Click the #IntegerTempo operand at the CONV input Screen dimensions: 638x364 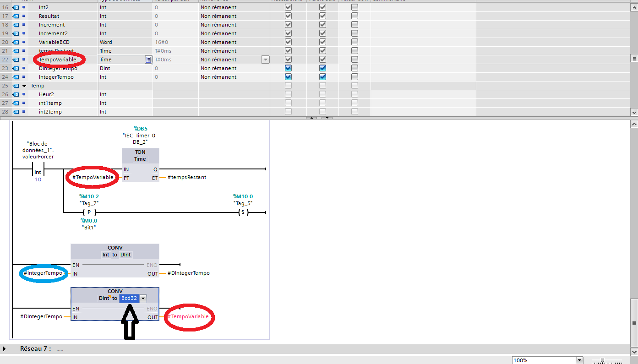pos(44,273)
